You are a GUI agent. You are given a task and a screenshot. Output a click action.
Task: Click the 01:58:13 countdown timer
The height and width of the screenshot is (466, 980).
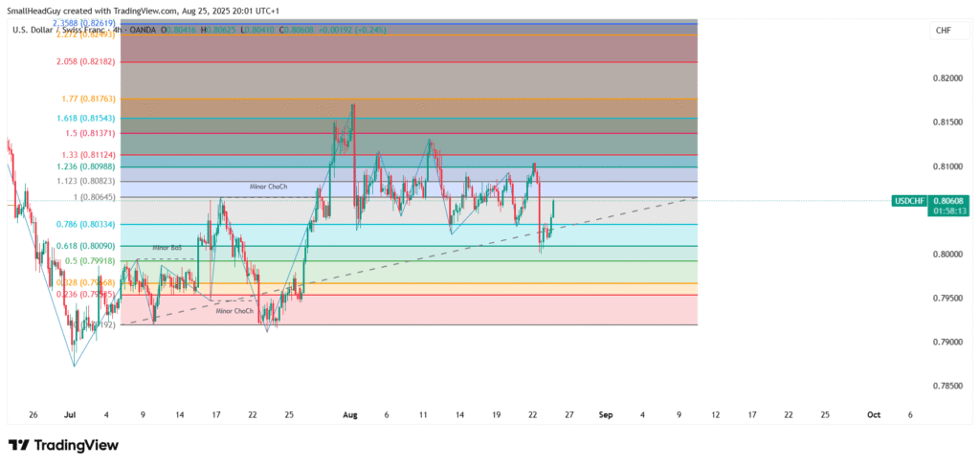(x=949, y=211)
